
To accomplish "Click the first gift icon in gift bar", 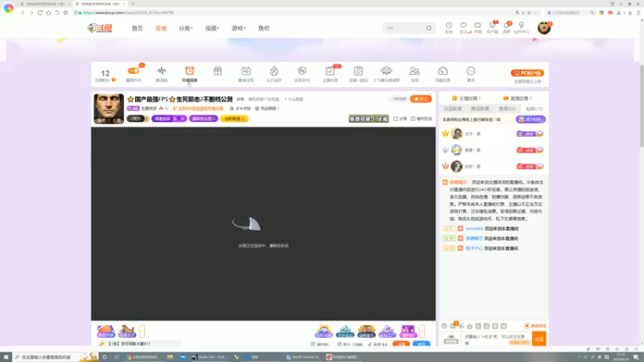I will [x=324, y=331].
